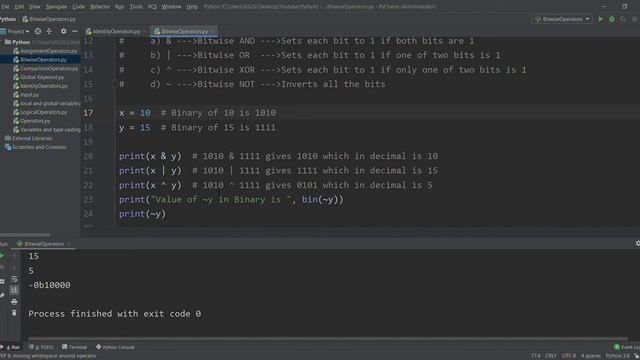
Task: Click the pin tab icon in Run panel
Action: pyautogui.click(x=2, y=295)
